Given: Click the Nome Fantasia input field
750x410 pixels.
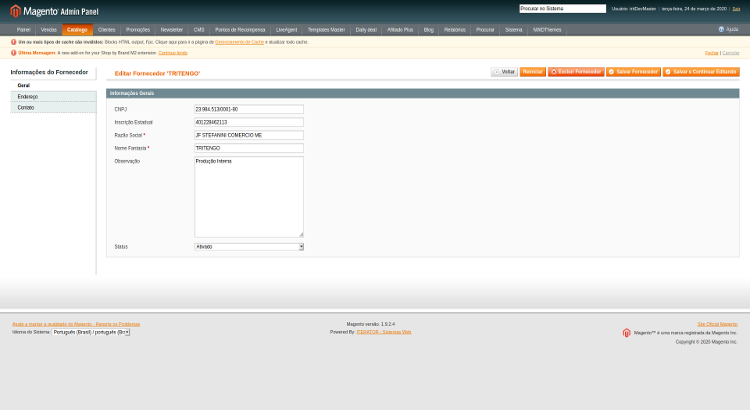Looking at the screenshot, I should pyautogui.click(x=249, y=148).
